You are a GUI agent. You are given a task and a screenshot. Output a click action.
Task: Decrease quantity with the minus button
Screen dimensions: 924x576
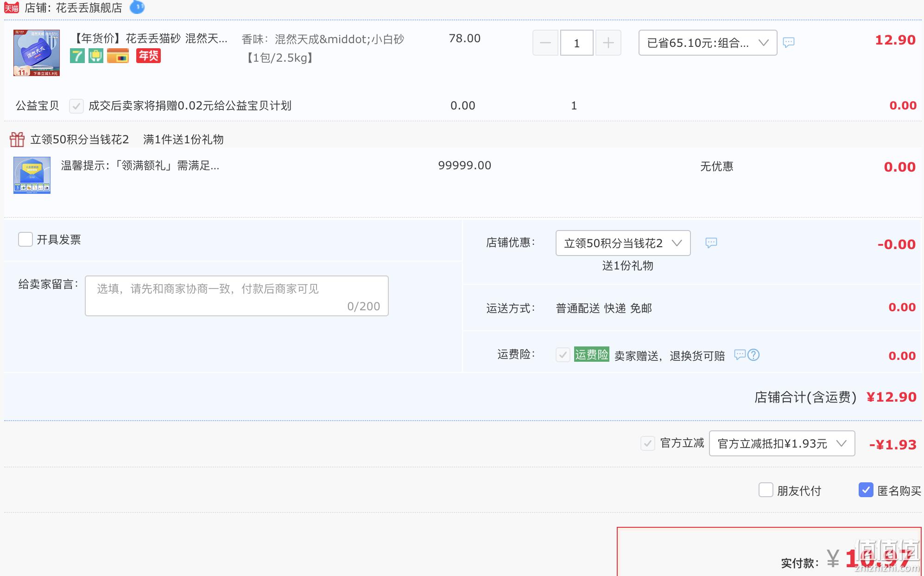click(545, 43)
